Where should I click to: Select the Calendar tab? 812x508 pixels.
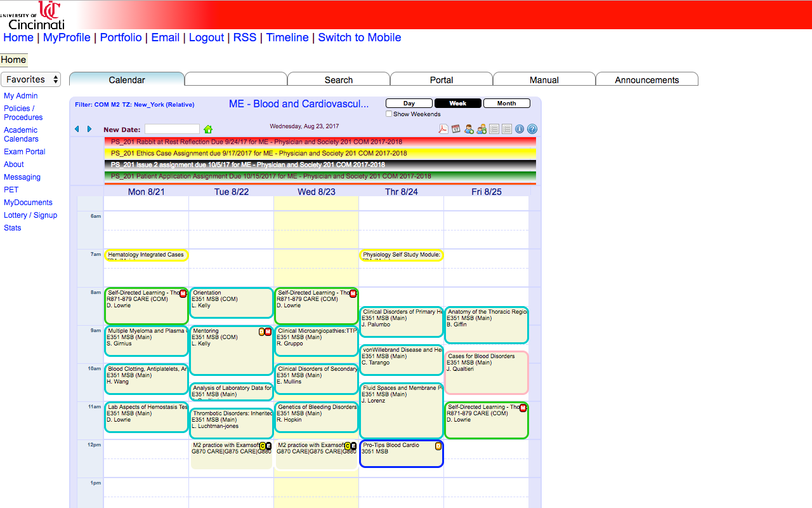click(127, 79)
